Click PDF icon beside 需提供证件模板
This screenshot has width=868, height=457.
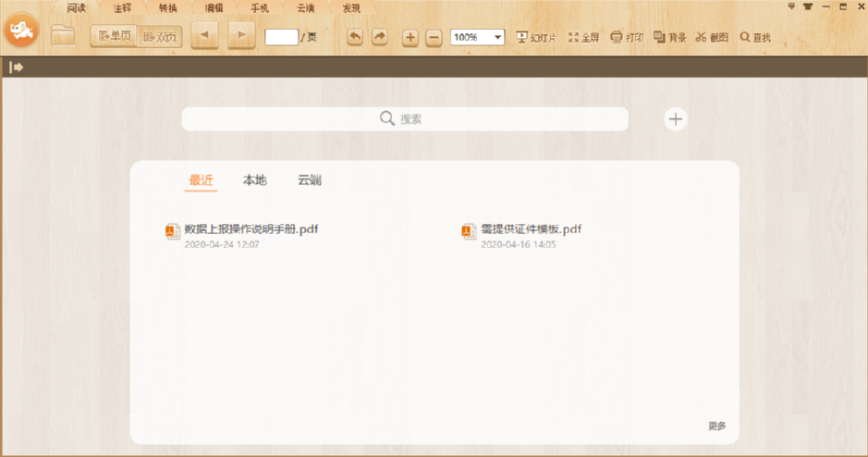(x=469, y=231)
